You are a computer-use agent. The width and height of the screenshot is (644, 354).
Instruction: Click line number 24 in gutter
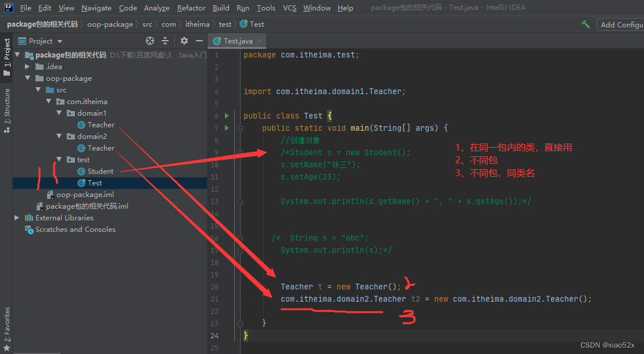[x=214, y=335]
